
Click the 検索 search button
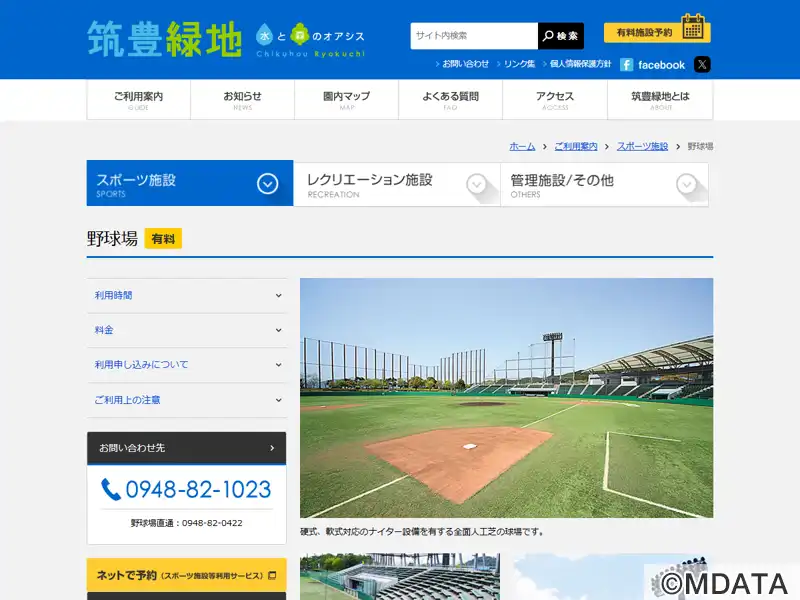coord(561,36)
